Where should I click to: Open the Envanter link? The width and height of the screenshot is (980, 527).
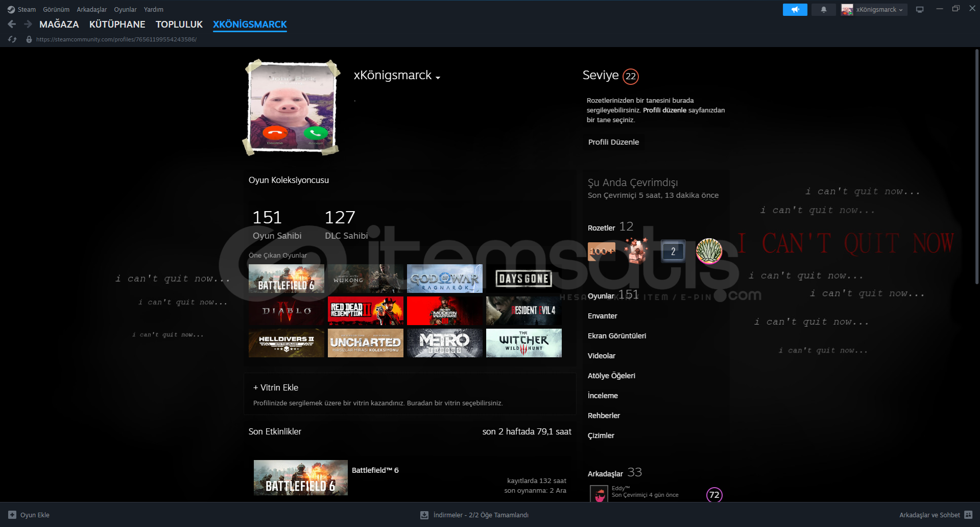coord(603,316)
